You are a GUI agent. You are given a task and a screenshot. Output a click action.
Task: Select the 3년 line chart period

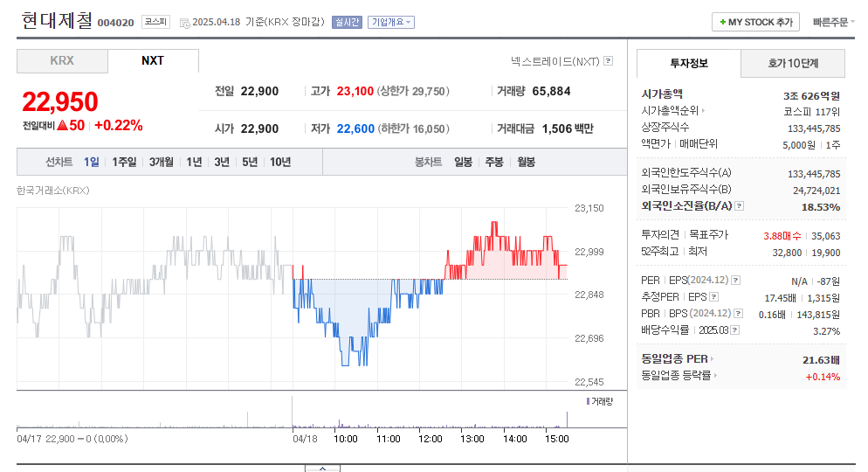tap(222, 162)
